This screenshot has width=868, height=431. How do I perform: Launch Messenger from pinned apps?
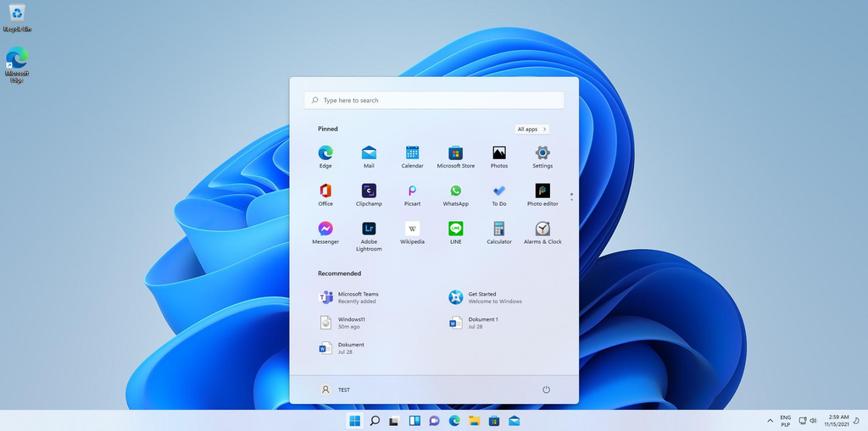click(x=325, y=233)
